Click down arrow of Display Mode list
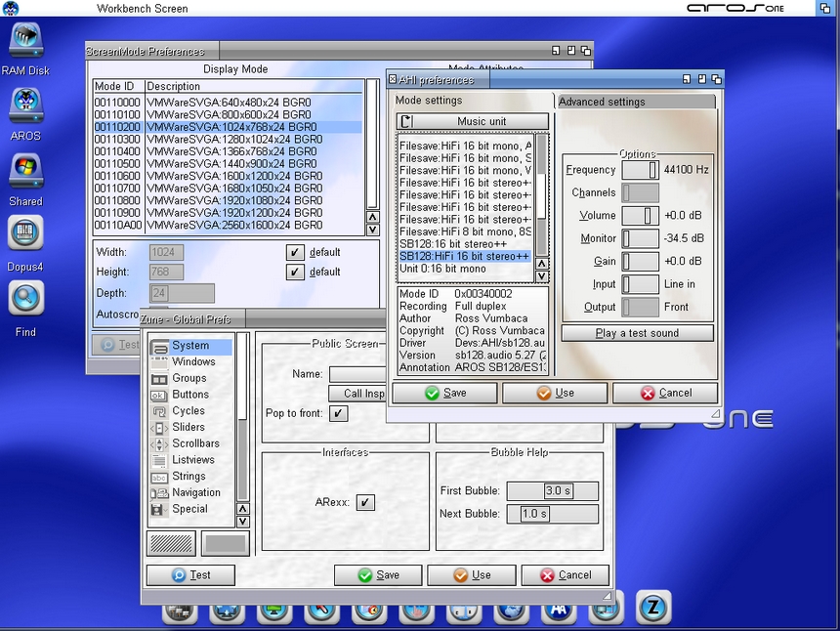The height and width of the screenshot is (631, 840). pyautogui.click(x=372, y=230)
